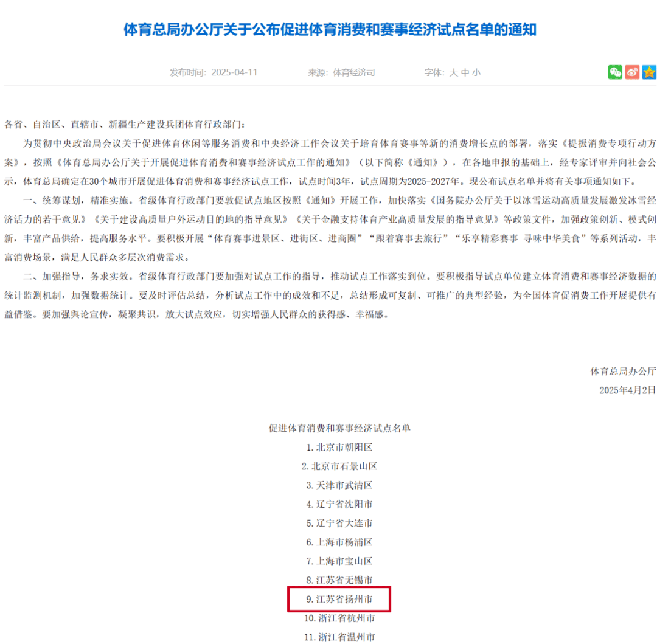
Task: Click the 体育总局办公厅 signature line
Action: tap(624, 371)
